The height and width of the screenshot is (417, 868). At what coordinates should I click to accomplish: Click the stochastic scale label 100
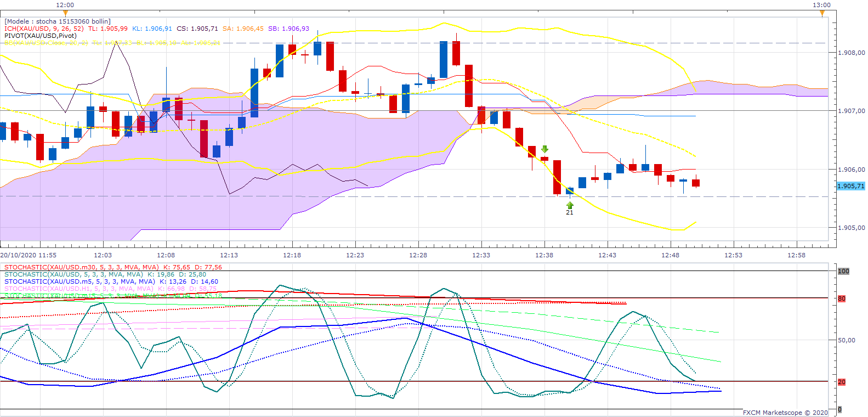coord(843,271)
